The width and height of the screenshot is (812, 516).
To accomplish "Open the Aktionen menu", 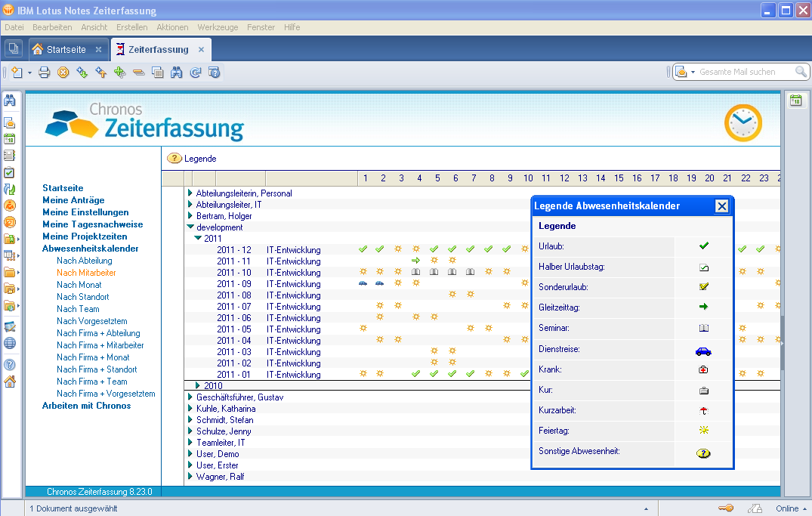I will (x=172, y=27).
